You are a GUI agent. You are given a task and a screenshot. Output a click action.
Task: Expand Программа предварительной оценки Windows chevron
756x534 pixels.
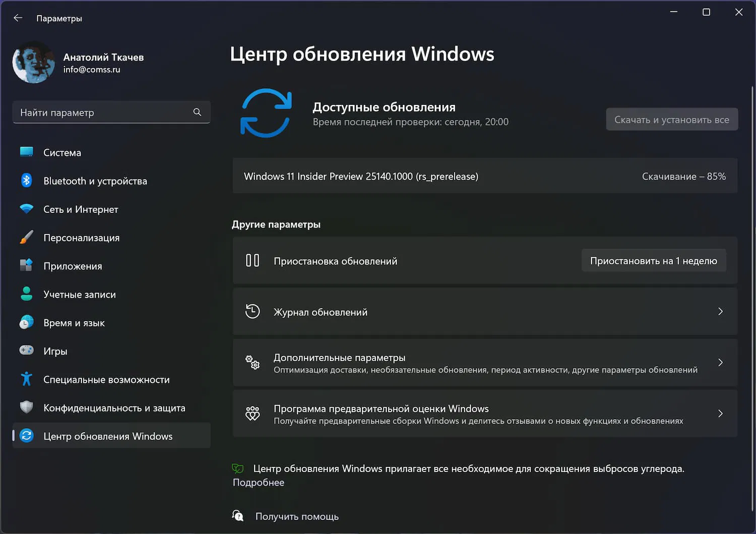click(x=720, y=413)
